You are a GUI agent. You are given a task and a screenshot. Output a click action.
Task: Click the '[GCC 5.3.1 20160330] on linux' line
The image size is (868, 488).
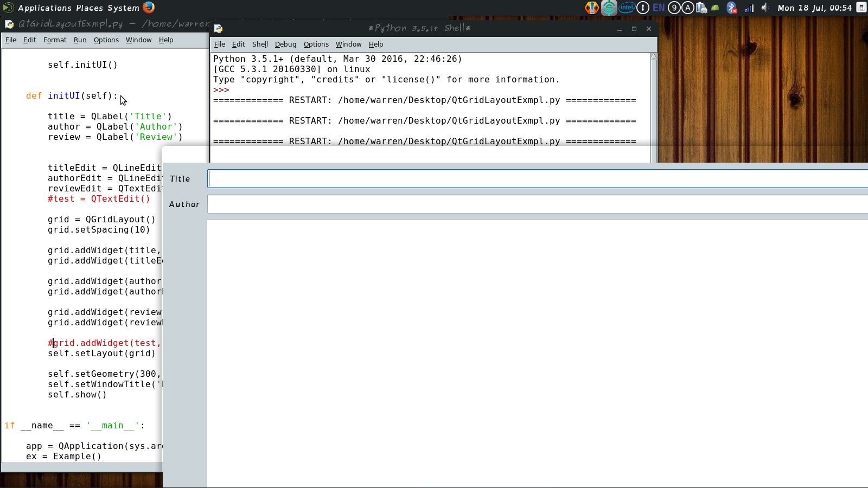coord(292,69)
